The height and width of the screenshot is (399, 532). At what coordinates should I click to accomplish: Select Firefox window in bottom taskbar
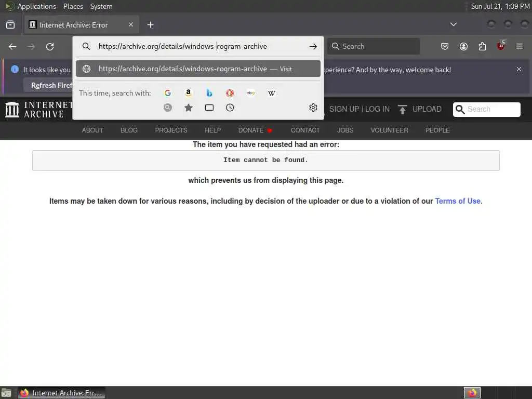pos(61,393)
